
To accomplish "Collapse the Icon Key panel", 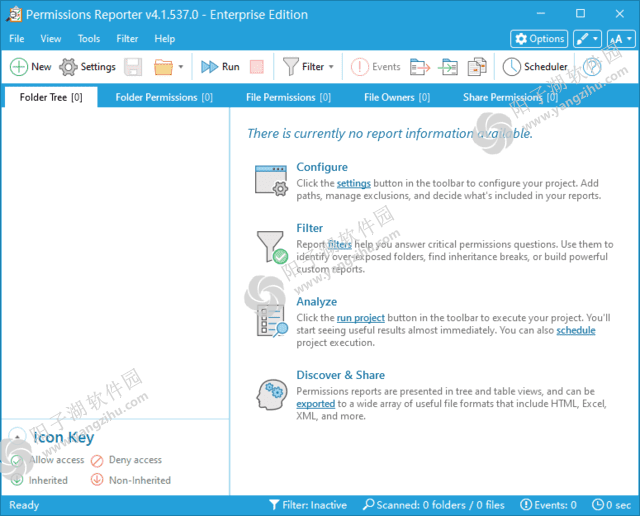I will pyautogui.click(x=17, y=437).
